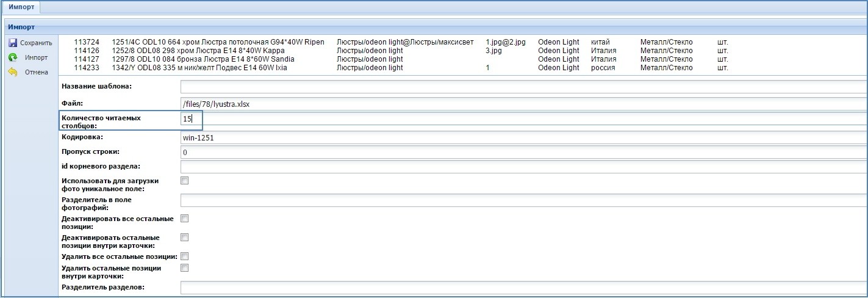Check 'Деактивировать все остальные позиции' box

click(185, 218)
